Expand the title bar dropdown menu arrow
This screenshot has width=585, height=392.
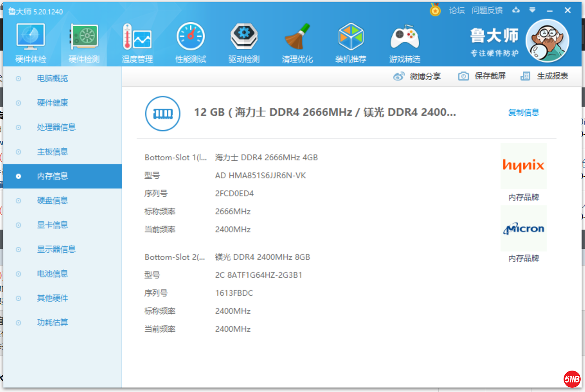pyautogui.click(x=532, y=10)
